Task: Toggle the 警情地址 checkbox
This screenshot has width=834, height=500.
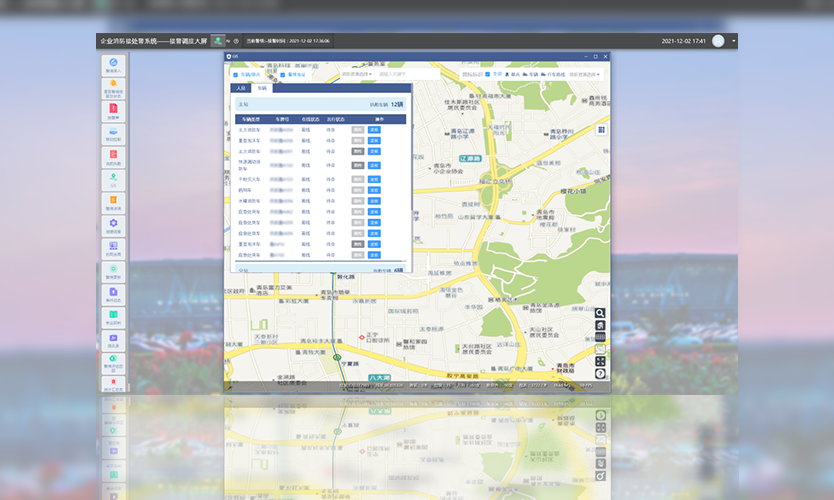Action: (x=282, y=74)
